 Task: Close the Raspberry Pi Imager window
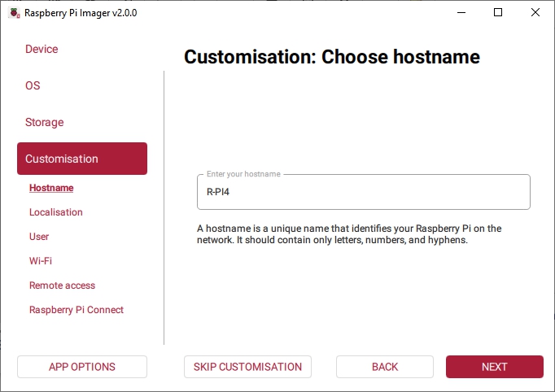tap(535, 13)
